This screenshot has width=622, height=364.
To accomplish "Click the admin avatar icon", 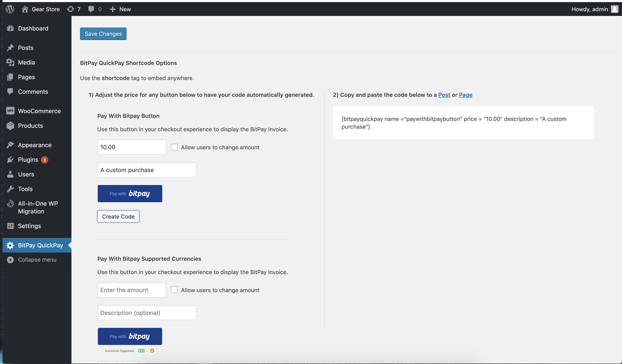I will (614, 9).
